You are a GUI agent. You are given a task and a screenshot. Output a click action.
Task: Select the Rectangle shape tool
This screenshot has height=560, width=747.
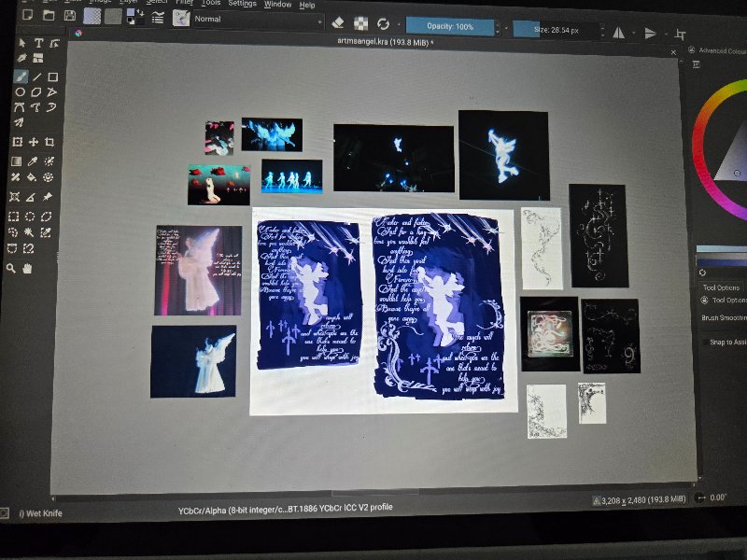(53, 77)
